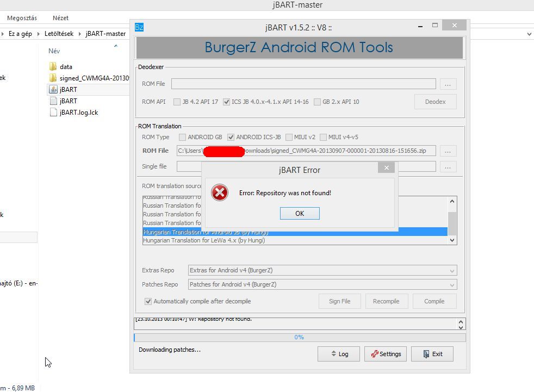Click the up-down arrows icon on Log button
This screenshot has height=392, width=534.
[334, 354]
